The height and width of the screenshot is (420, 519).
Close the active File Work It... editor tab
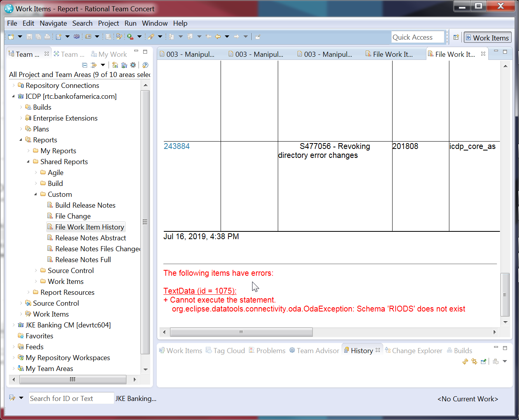(483, 54)
